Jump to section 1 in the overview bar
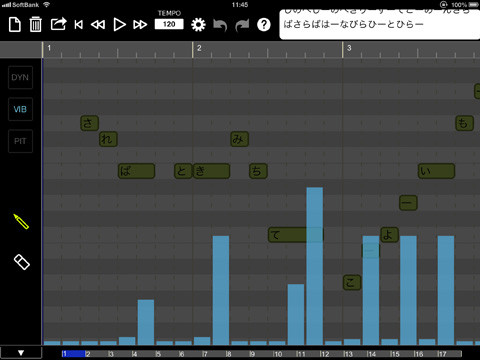Viewport: 480px width, 360px height. pos(73,354)
